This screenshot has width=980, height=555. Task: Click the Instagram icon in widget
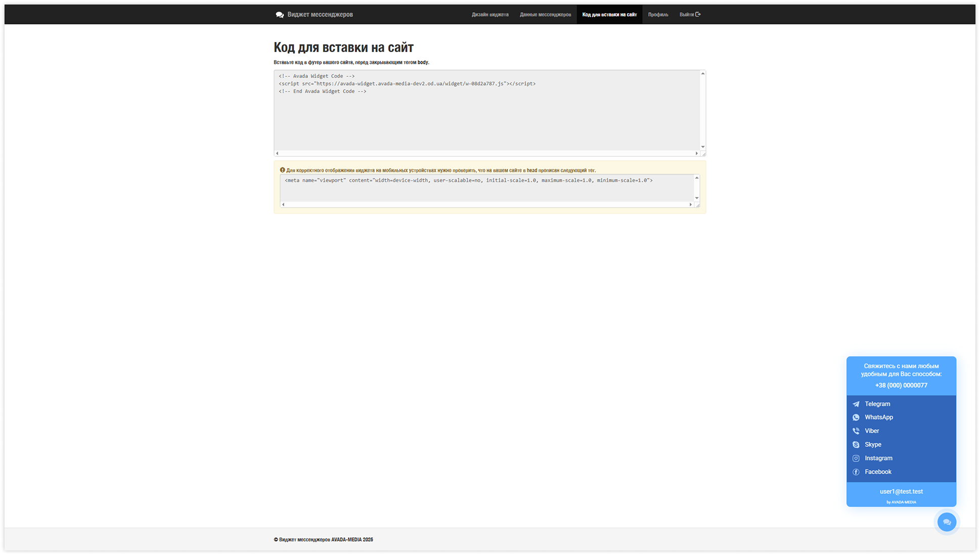tap(856, 458)
